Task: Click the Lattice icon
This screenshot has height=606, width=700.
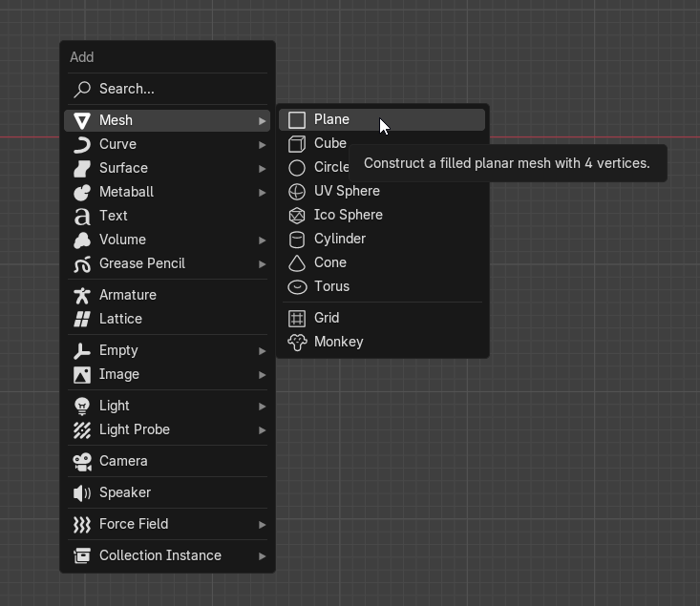Action: 82,319
